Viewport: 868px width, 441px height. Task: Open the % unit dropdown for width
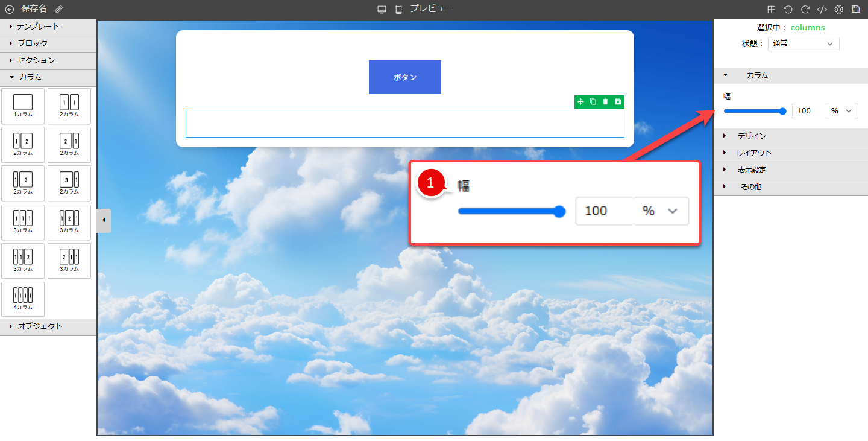click(841, 111)
